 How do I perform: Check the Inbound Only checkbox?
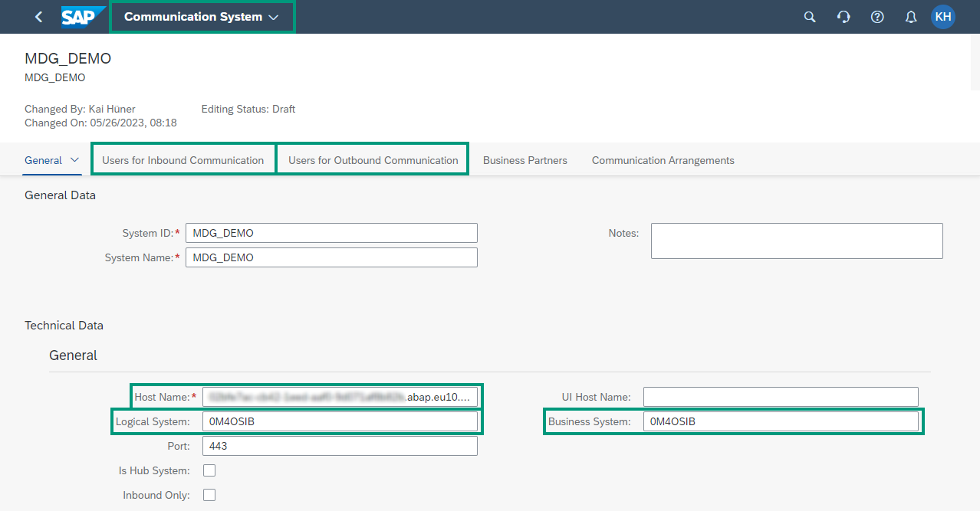(x=209, y=494)
